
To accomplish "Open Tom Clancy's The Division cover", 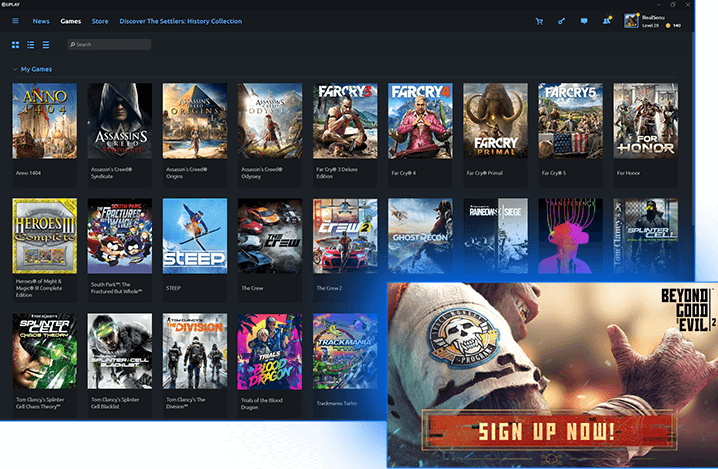I will [195, 351].
